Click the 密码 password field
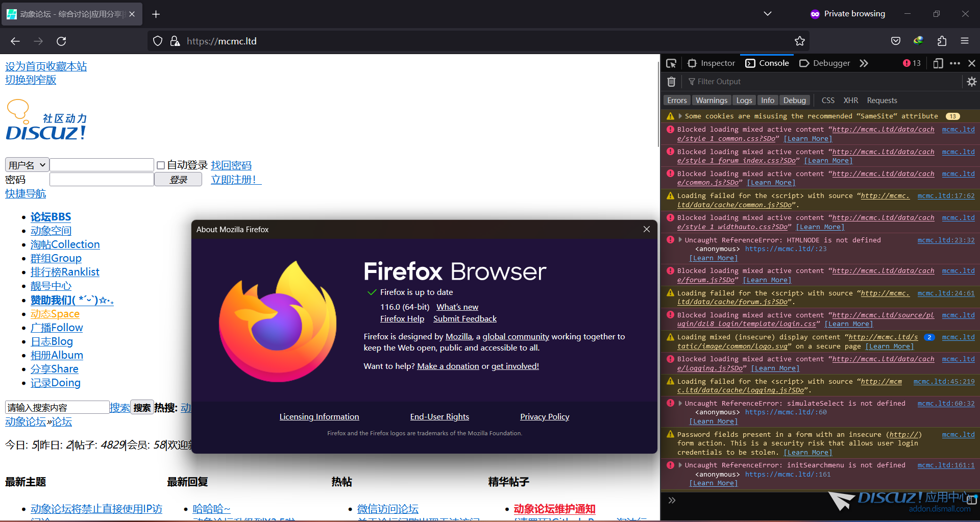The image size is (980, 522). (x=102, y=179)
